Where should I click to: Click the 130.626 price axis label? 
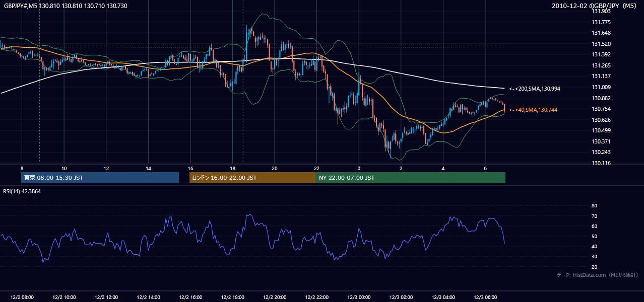tap(601, 120)
